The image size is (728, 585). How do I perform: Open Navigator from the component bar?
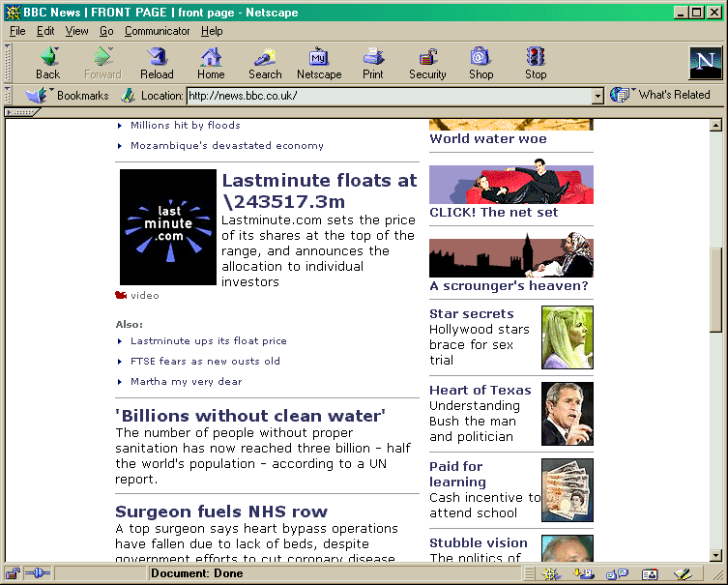click(551, 573)
